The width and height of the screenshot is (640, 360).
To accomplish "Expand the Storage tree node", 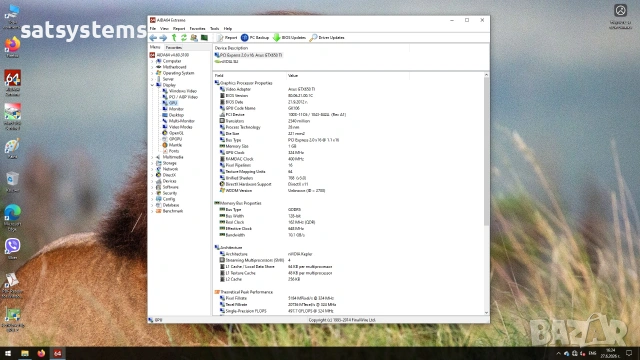I will [153, 163].
